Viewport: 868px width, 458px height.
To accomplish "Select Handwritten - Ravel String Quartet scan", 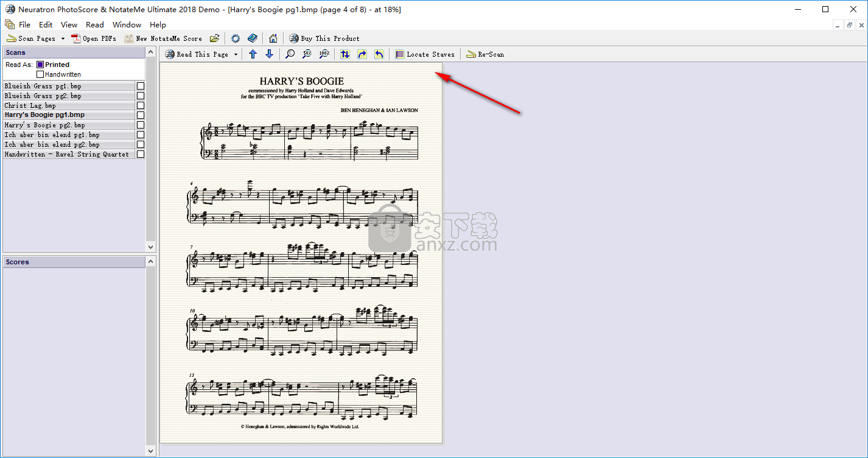I will coord(69,154).
